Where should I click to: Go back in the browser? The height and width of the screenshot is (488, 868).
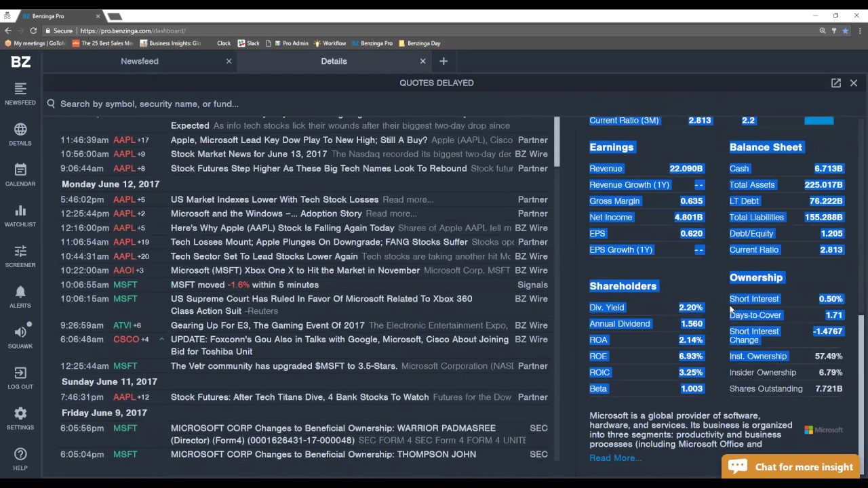click(x=8, y=30)
